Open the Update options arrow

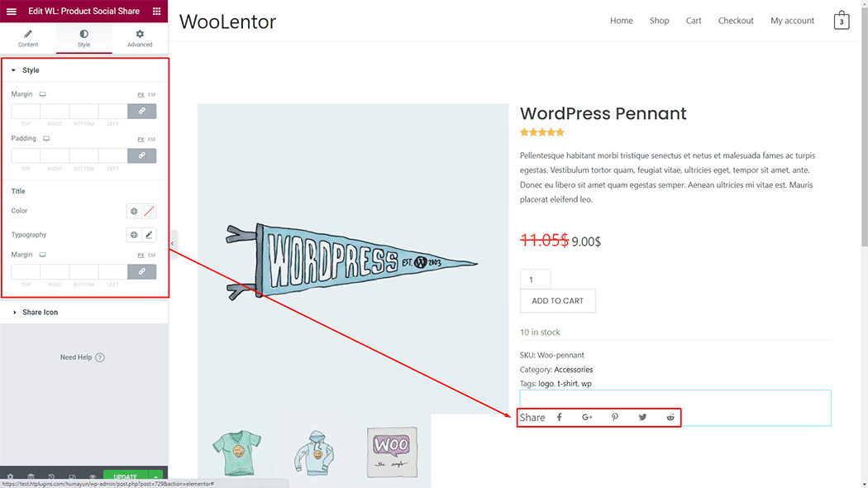coord(155,478)
